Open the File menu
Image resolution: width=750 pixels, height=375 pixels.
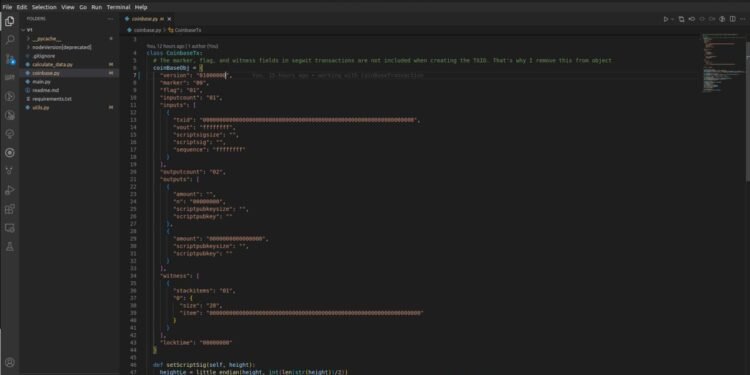7,7
